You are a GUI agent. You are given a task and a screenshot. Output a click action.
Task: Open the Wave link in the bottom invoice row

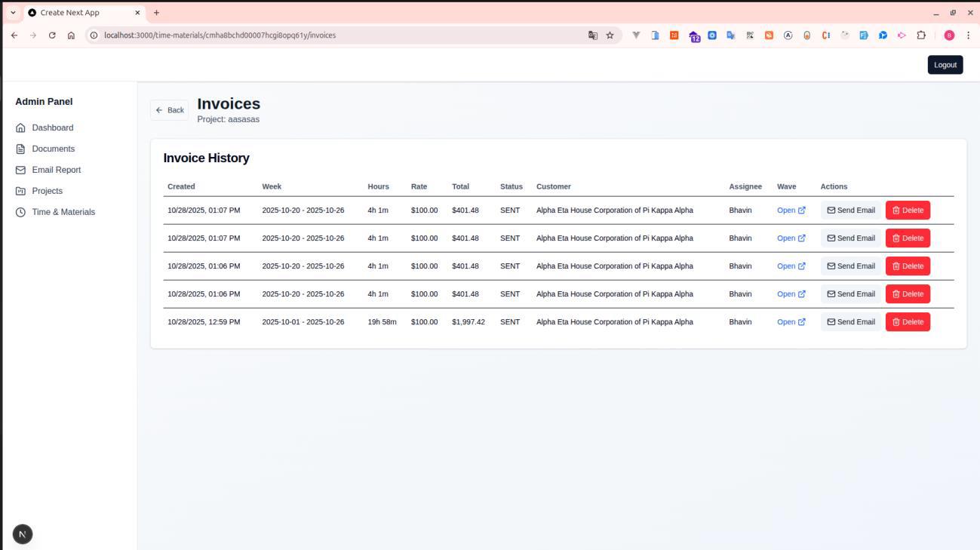787,321
